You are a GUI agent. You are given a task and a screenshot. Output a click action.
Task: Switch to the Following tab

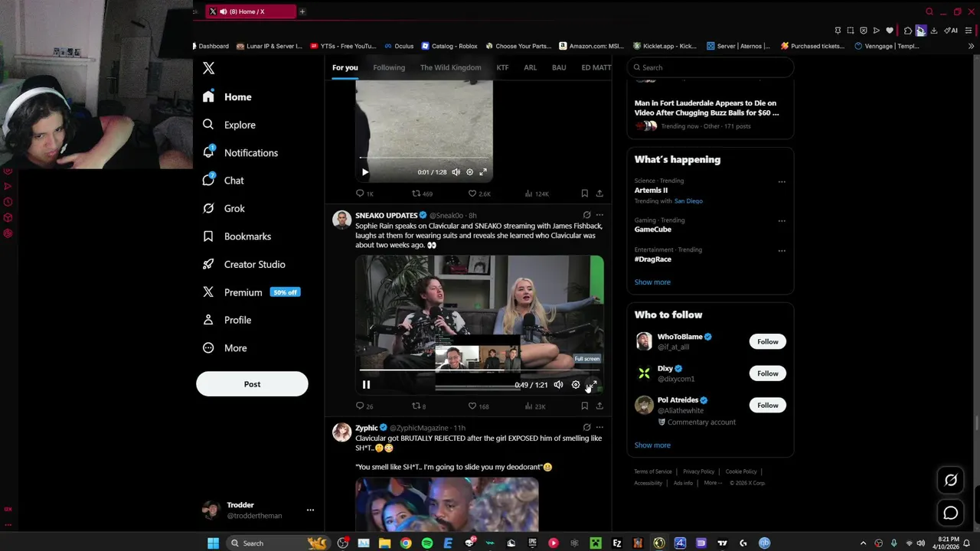pos(389,67)
